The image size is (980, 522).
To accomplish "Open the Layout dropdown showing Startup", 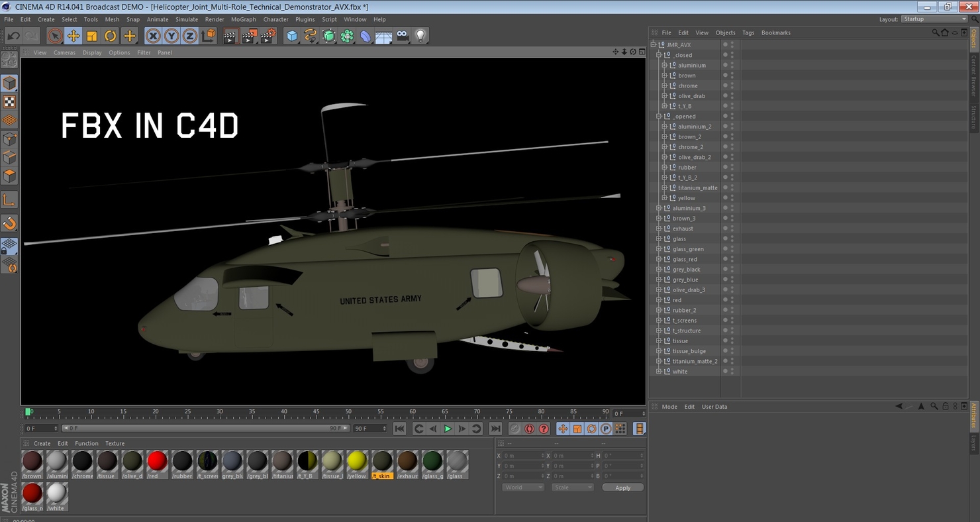I will (x=934, y=19).
